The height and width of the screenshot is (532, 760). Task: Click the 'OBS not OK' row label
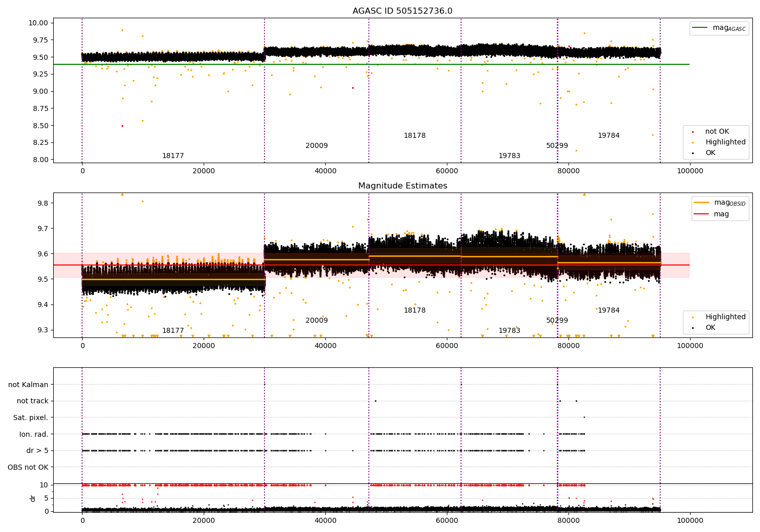click(x=28, y=468)
